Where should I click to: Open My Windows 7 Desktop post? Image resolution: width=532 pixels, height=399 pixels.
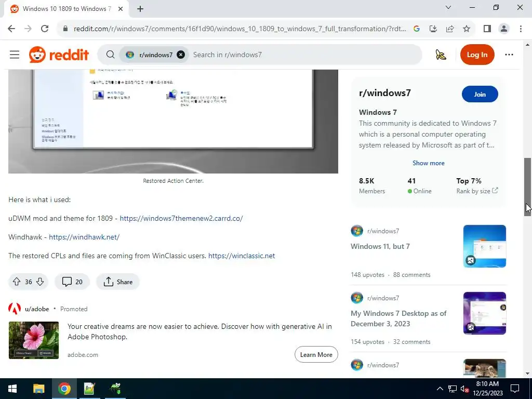[x=398, y=318]
